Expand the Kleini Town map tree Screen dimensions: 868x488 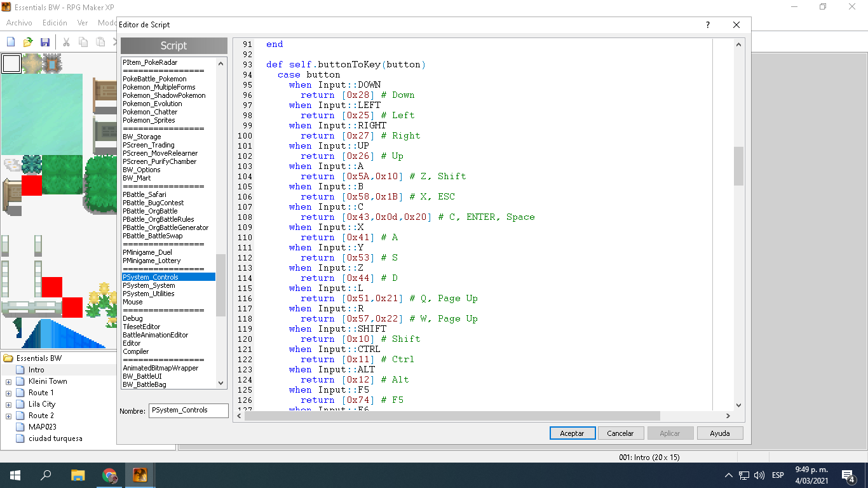(9, 382)
